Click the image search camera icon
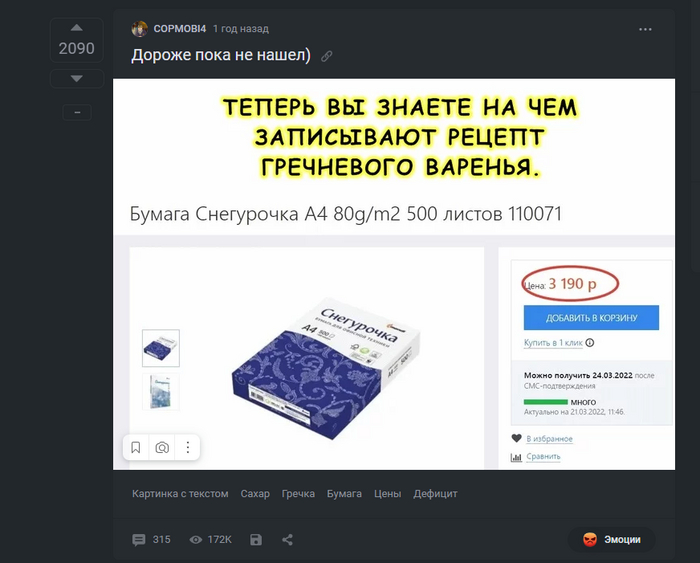The height and width of the screenshot is (563, 700). 162,447
